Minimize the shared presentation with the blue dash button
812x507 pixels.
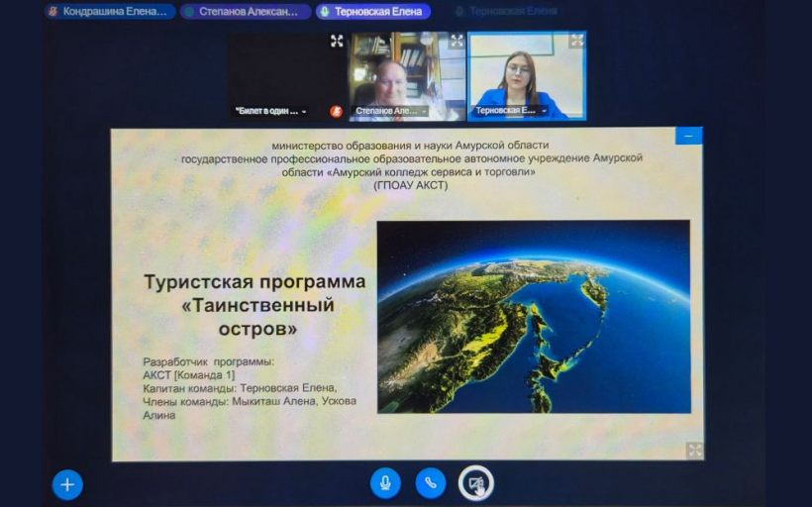[x=689, y=137]
